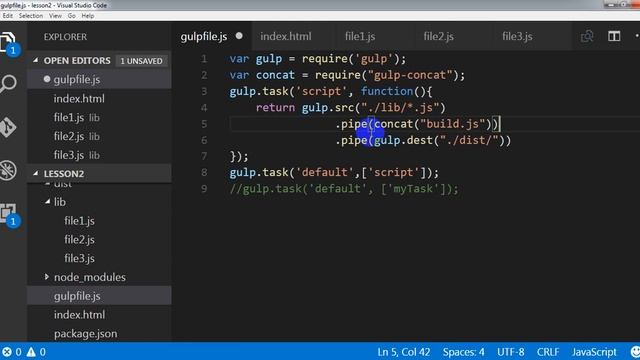Click the function keyword on line 3
Image resolution: width=640 pixels, height=360 pixels.
pos(387,91)
